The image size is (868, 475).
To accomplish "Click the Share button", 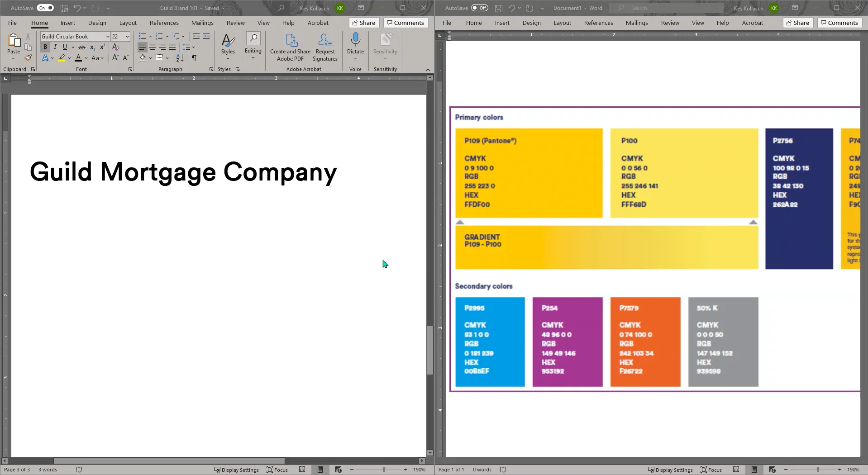I will tap(364, 23).
